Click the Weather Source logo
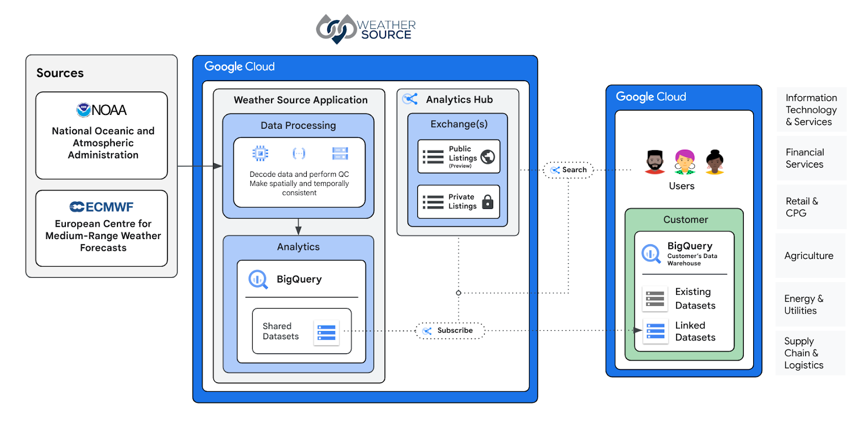 [x=366, y=29]
